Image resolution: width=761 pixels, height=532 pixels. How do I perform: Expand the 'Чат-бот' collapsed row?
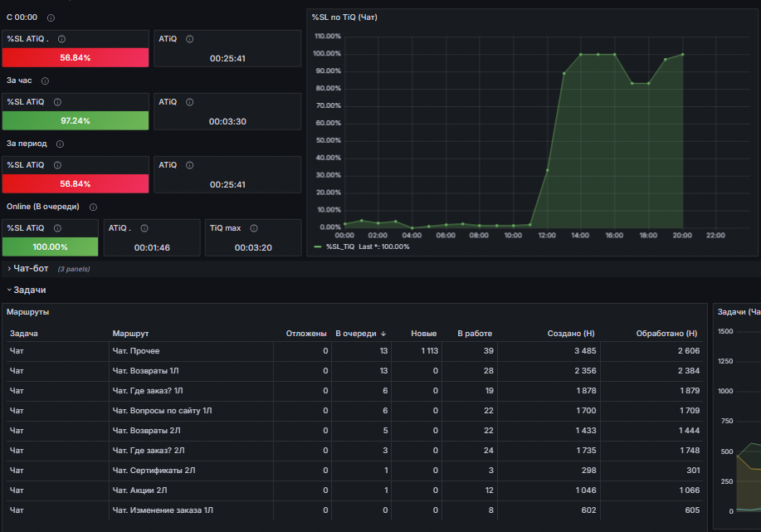31,268
